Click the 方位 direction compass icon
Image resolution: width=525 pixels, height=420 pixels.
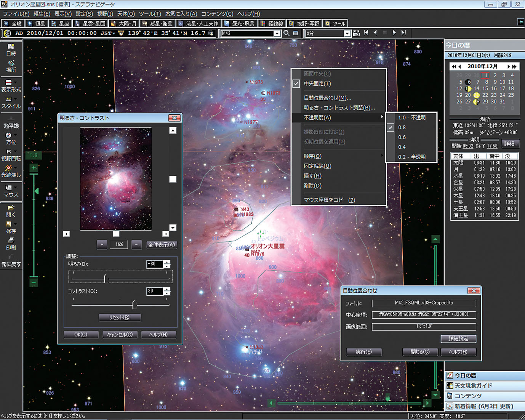click(8, 135)
